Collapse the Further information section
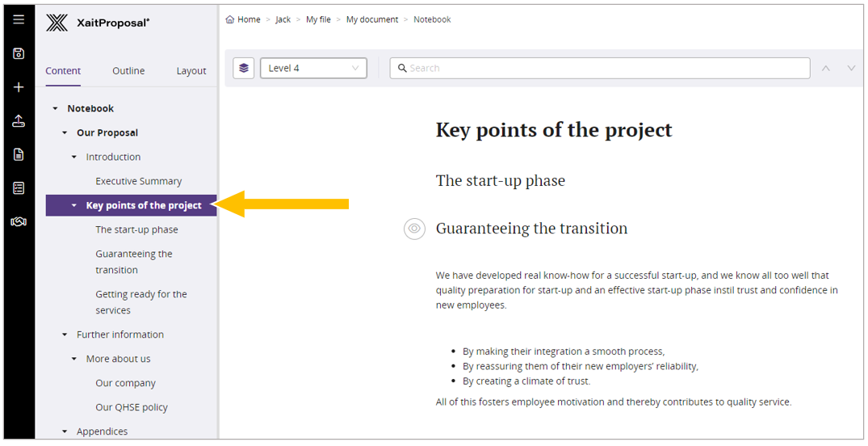Viewport: 868px width, 446px height. 65,334
